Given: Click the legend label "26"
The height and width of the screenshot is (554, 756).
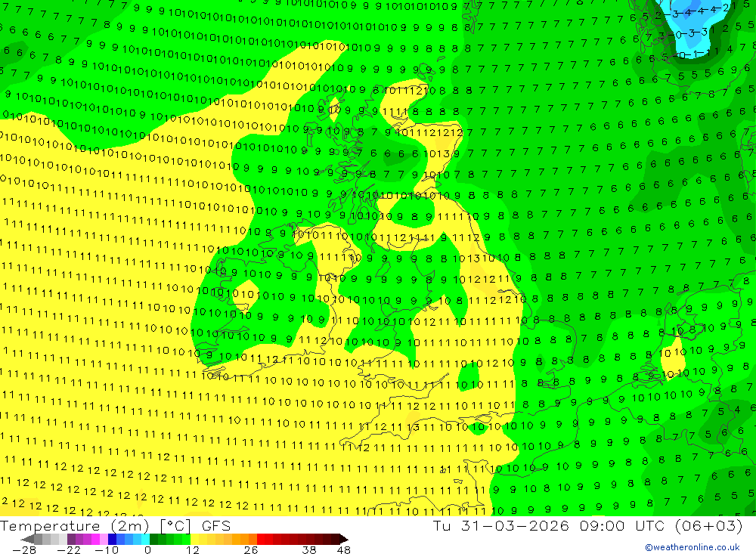Looking at the screenshot, I should click(x=251, y=549).
